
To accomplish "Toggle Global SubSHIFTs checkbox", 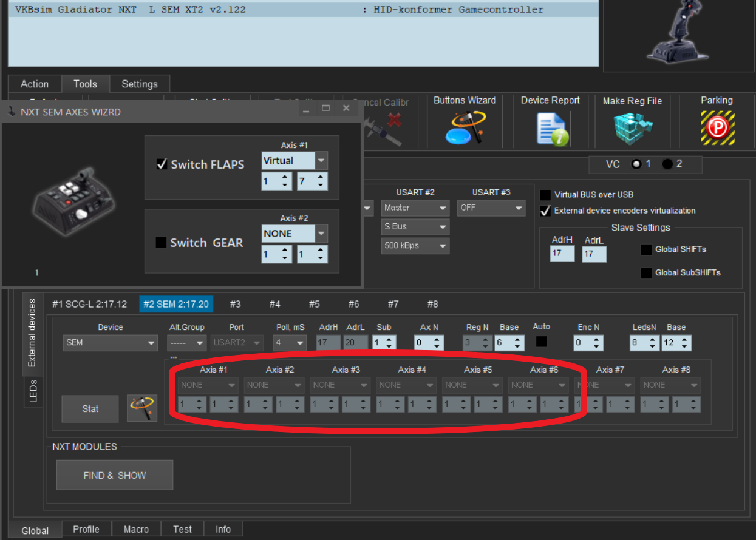I will coord(646,273).
